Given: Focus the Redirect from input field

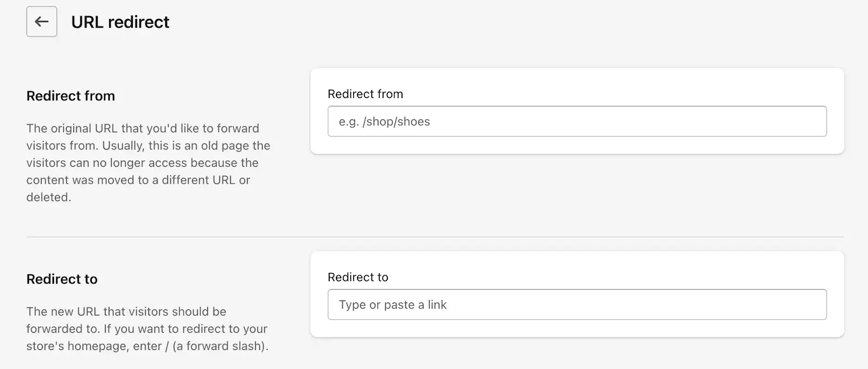Looking at the screenshot, I should coord(577,121).
